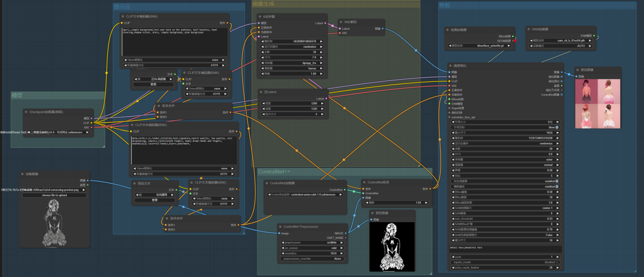Click the negative prompt text box with worst quality
Image resolution: width=644 pixels, height=277 pixels.
coord(184,150)
